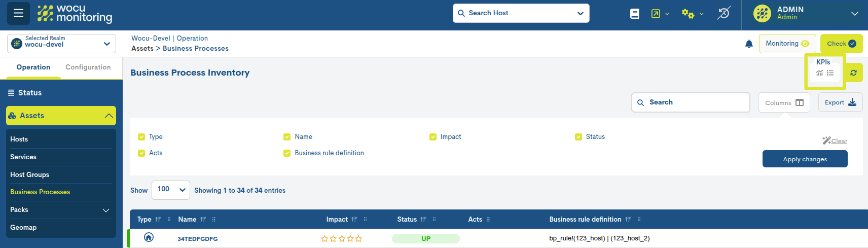Open the 34TEDFGDFG business process

click(198, 239)
